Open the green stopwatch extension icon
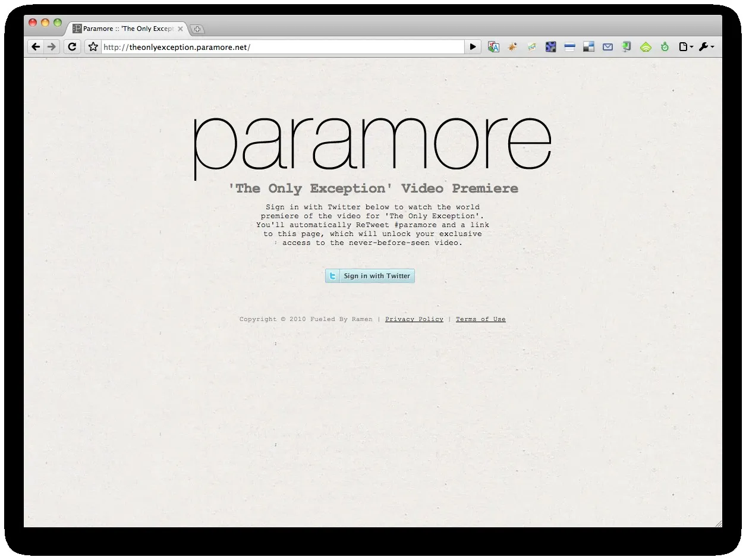The height and width of the screenshot is (560, 746). click(x=665, y=46)
